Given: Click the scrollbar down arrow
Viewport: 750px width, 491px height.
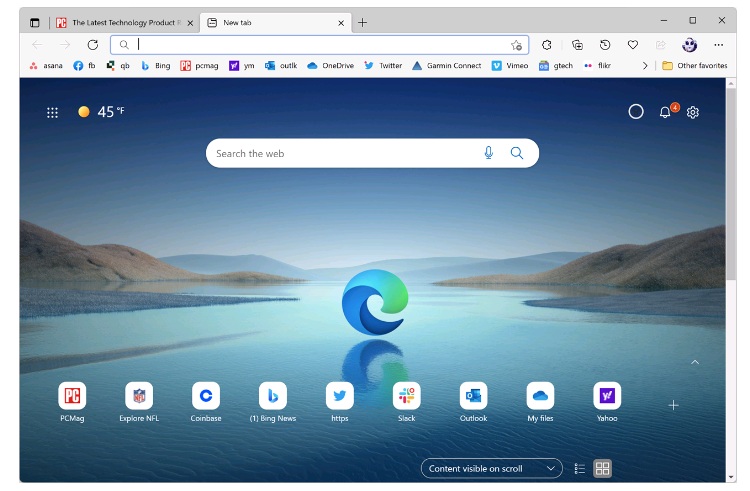Looking at the screenshot, I should click(x=731, y=478).
